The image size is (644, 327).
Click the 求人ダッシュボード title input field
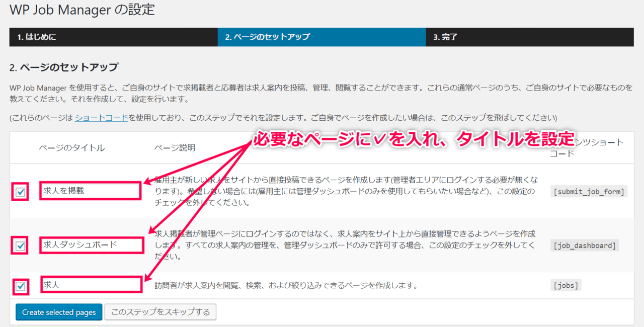pos(91,245)
